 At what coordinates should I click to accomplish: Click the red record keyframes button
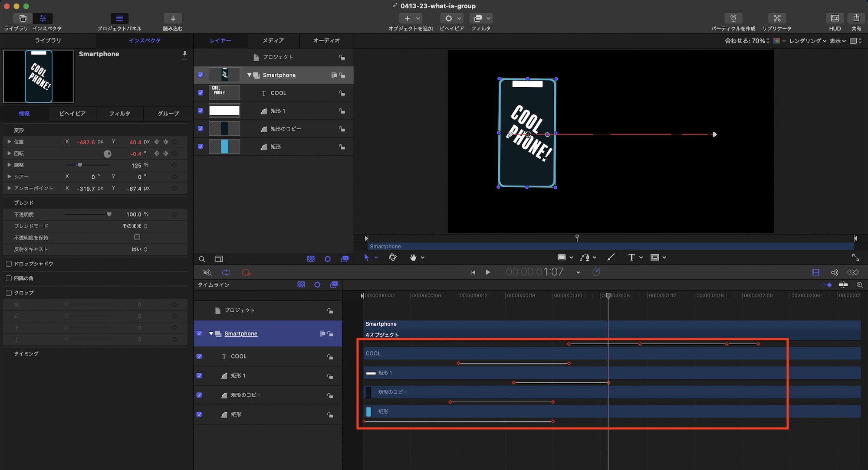tap(246, 273)
